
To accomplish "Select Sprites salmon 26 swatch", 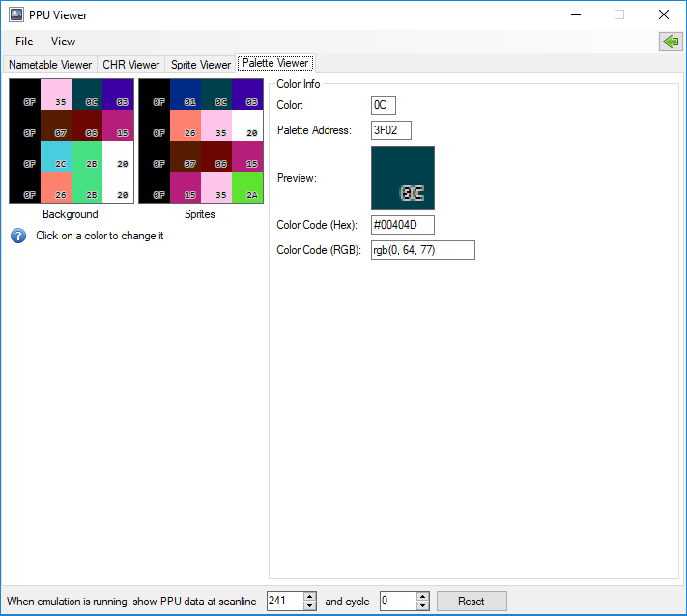I will (x=186, y=126).
